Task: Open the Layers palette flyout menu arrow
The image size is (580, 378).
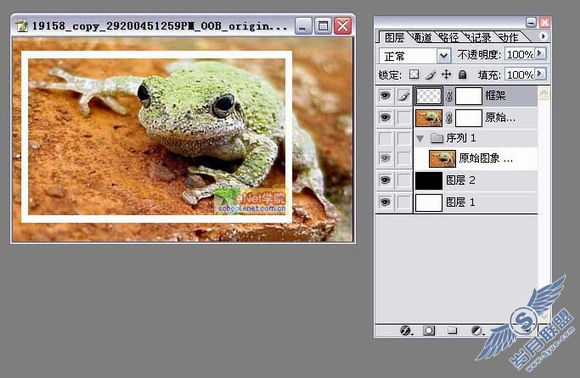Action: (543, 36)
